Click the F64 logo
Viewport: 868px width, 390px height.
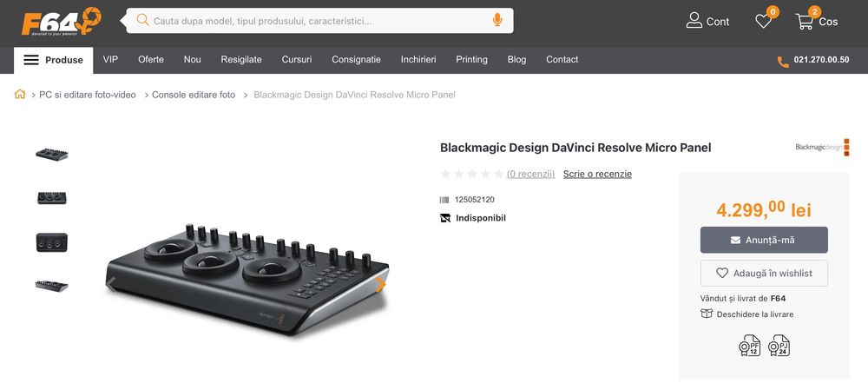pyautogui.click(x=61, y=21)
